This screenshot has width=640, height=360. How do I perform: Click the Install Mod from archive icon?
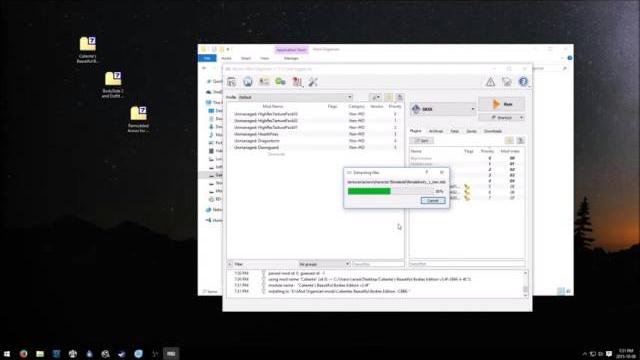[231, 82]
